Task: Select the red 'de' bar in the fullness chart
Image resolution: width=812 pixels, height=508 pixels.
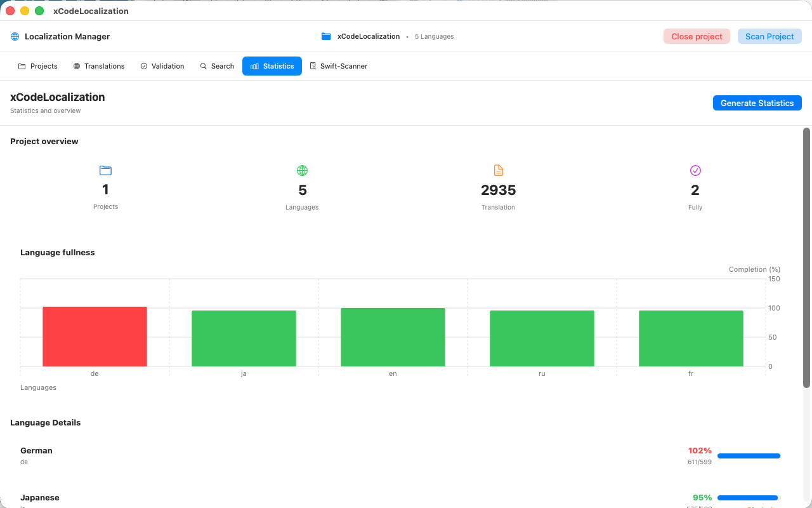Action: [95, 337]
